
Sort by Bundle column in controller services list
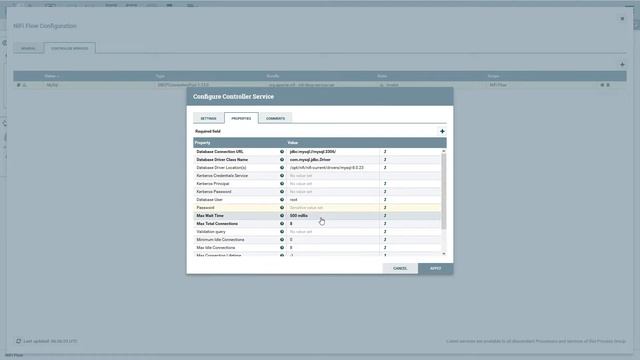click(273, 76)
